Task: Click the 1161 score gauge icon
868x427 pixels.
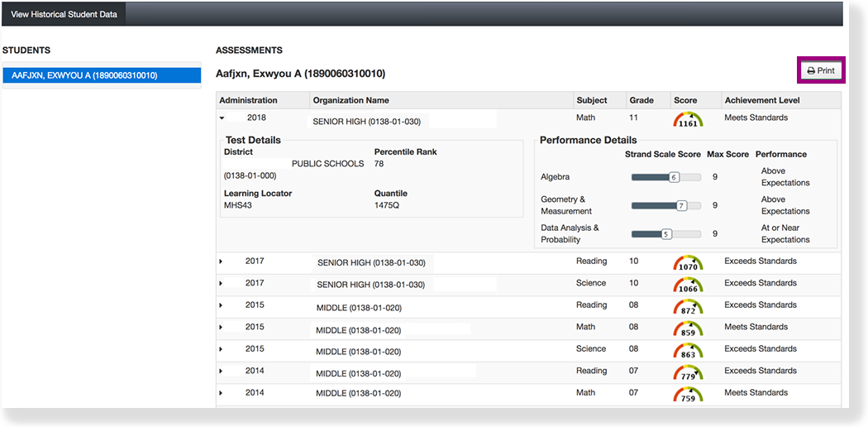Action: click(687, 120)
